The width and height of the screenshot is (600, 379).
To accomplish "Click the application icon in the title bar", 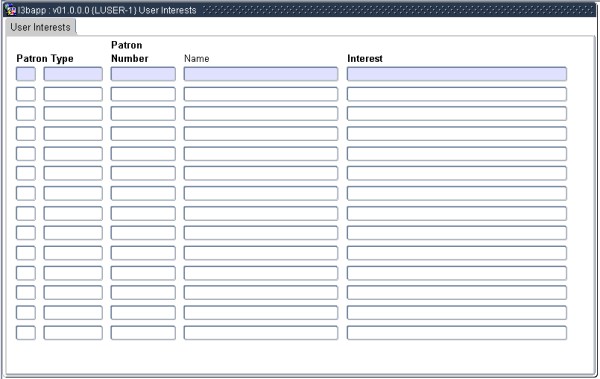I will point(10,10).
